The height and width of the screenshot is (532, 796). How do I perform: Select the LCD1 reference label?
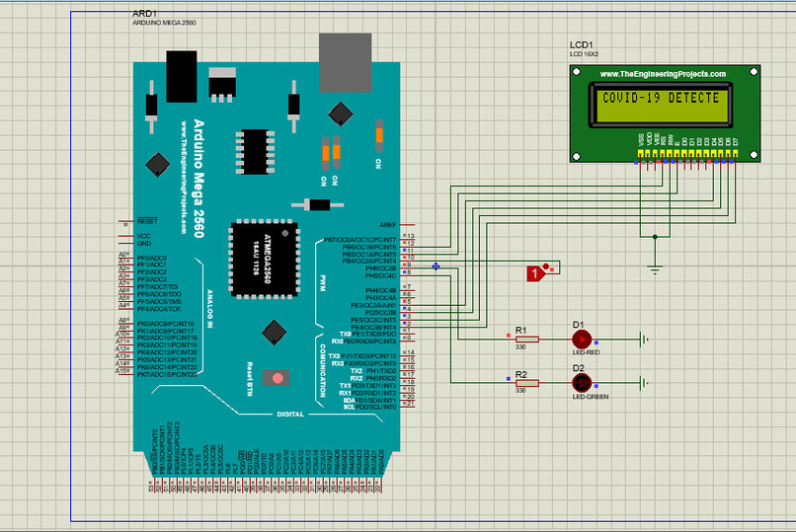[x=582, y=45]
